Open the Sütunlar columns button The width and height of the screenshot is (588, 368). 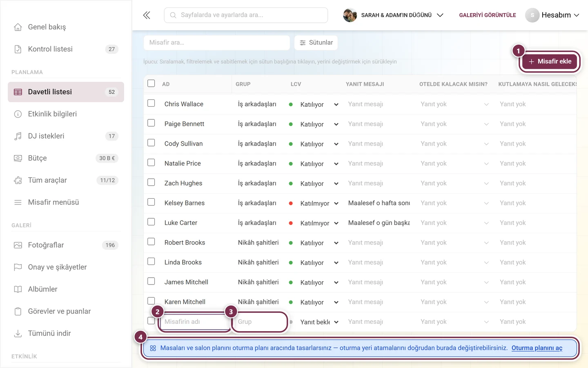pyautogui.click(x=316, y=43)
